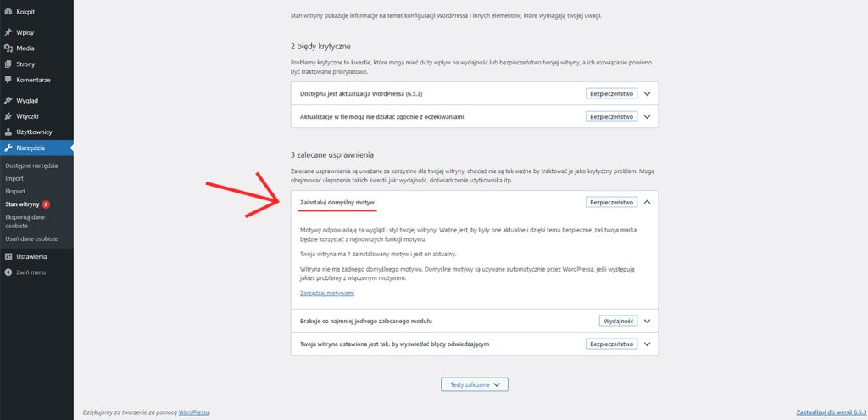Open the Wtyczki plugin icon
This screenshot has width=868, height=420.
click(8, 116)
